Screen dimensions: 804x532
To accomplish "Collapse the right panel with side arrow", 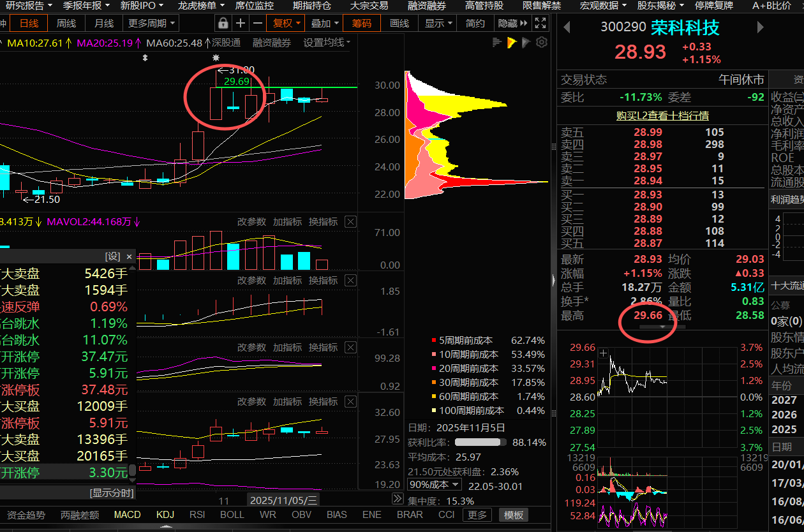I will (x=553, y=279).
